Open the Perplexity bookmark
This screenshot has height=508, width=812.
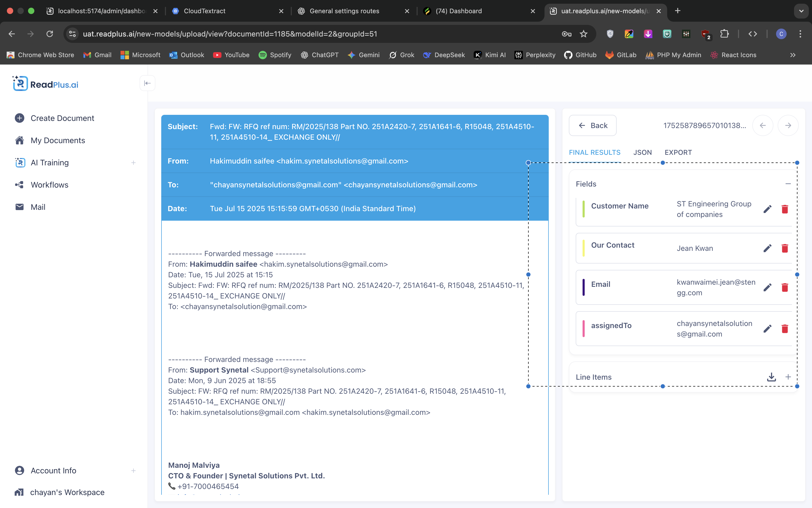[535, 55]
